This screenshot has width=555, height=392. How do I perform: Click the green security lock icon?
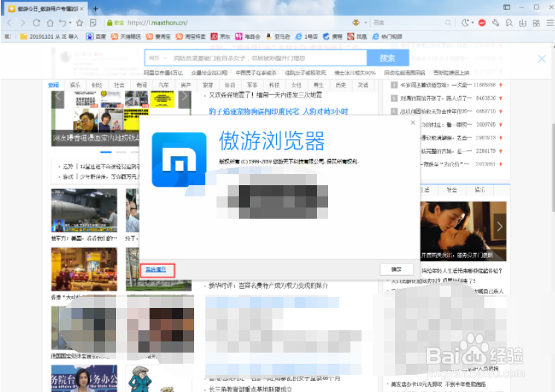[109, 23]
